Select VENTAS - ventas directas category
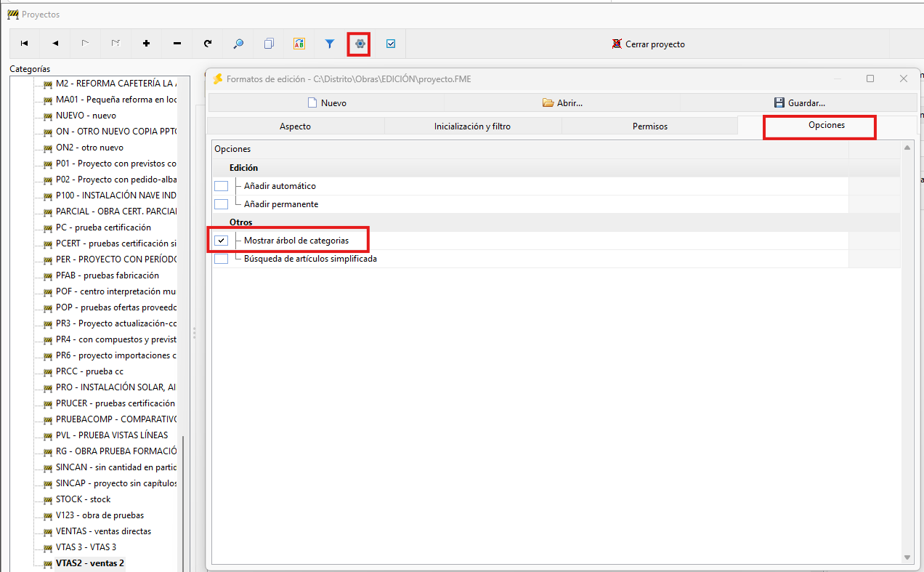The width and height of the screenshot is (924, 572). [103, 531]
